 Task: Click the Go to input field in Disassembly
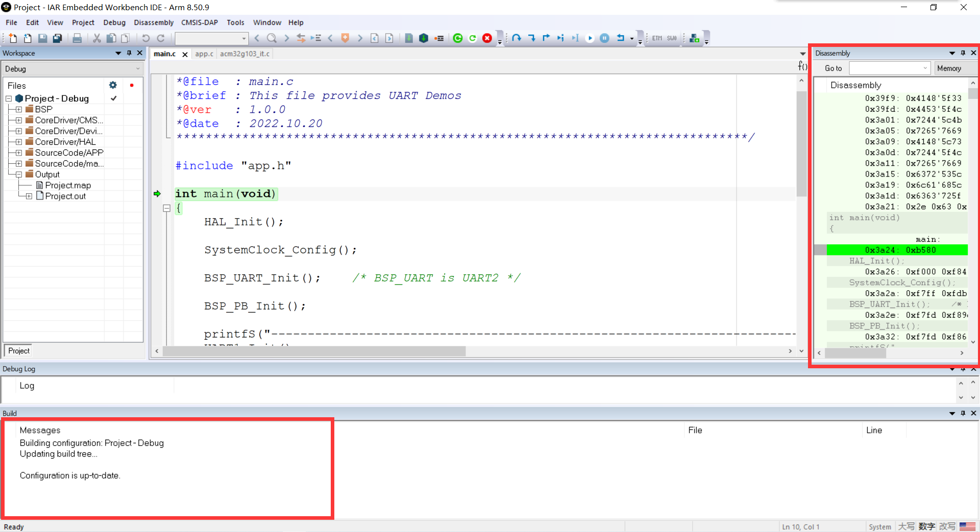(887, 68)
